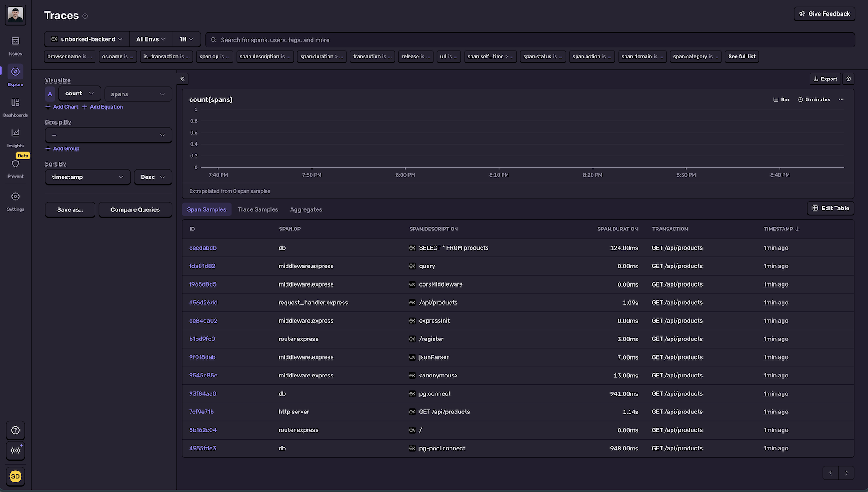Image resolution: width=868 pixels, height=492 pixels.
Task: Open the 1H time range dropdown
Action: point(186,39)
